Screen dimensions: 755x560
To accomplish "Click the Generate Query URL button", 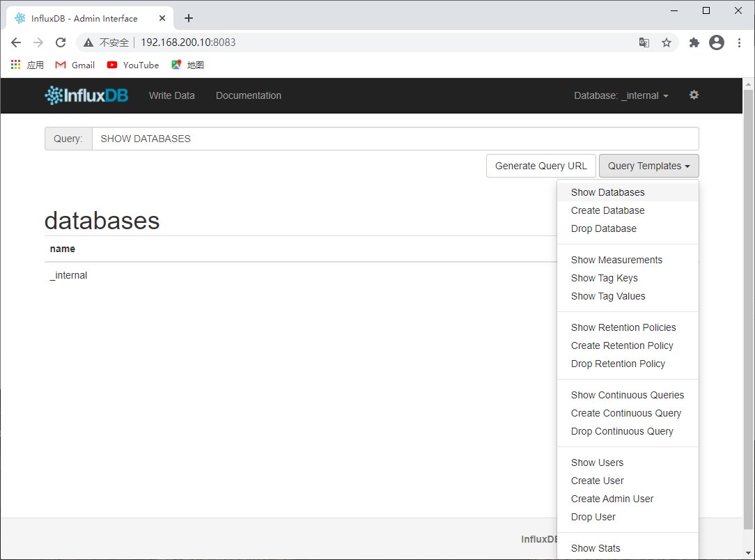I will tap(541, 166).
